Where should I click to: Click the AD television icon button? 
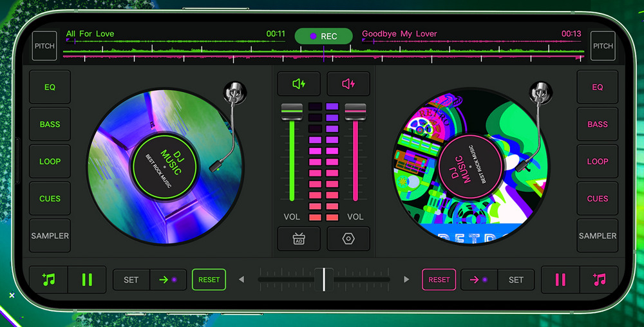pos(299,239)
